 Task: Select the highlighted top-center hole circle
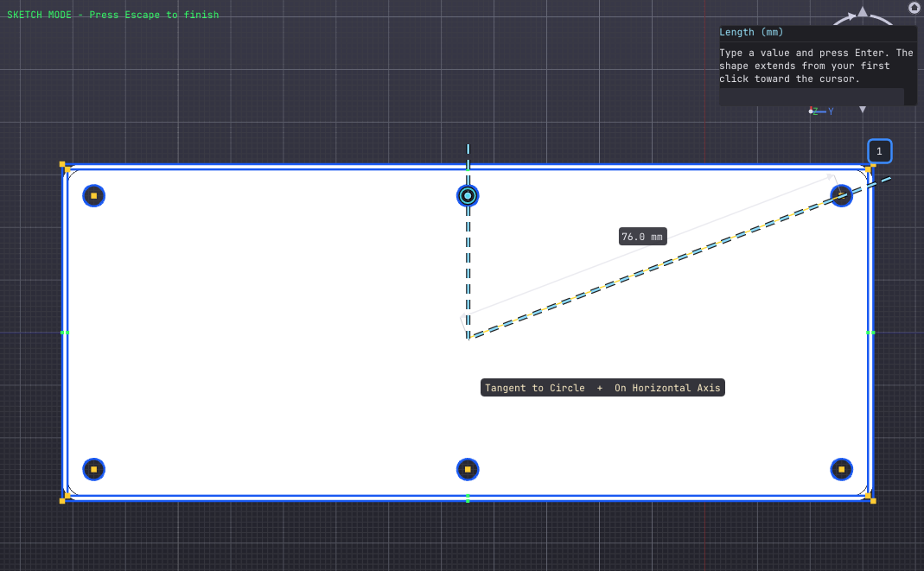coord(468,196)
